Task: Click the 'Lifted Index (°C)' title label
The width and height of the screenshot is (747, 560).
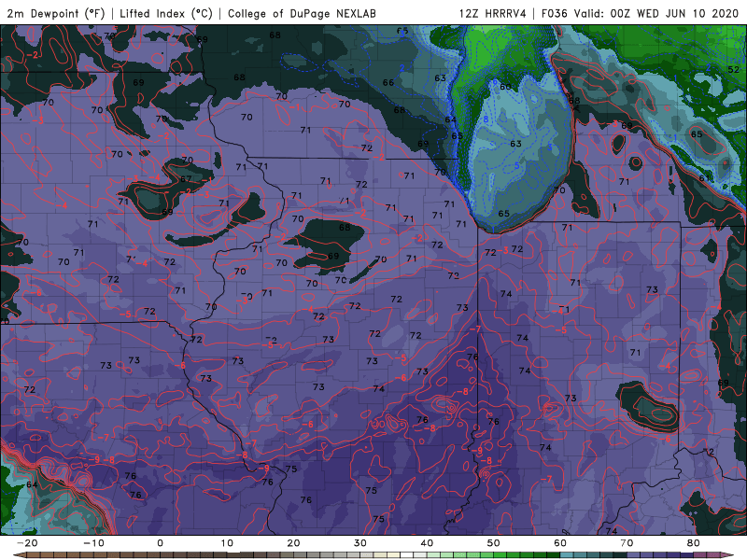Action: (x=166, y=13)
